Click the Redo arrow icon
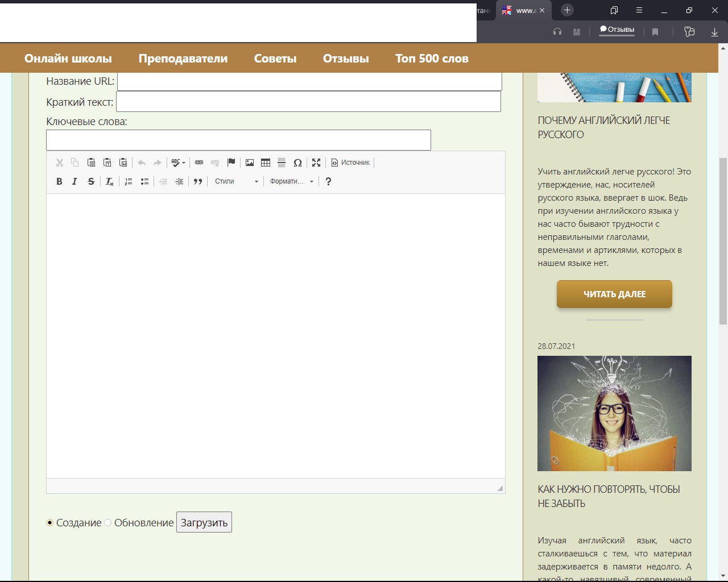 [158, 163]
